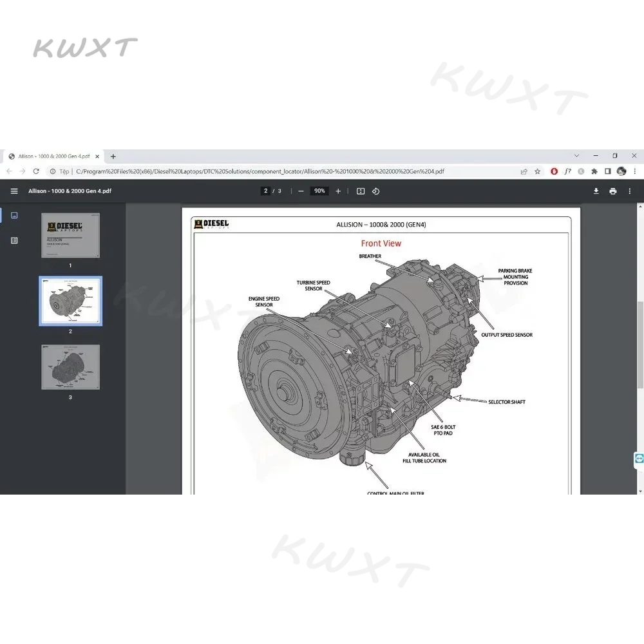Open the Extensions puzzle menu
This screenshot has height=644, width=644.
pos(594,171)
